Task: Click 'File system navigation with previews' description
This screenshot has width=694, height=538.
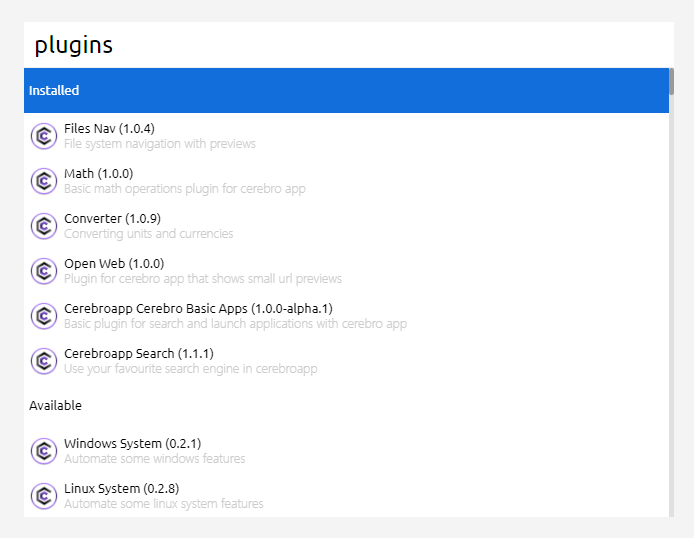Action: pyautogui.click(x=160, y=144)
